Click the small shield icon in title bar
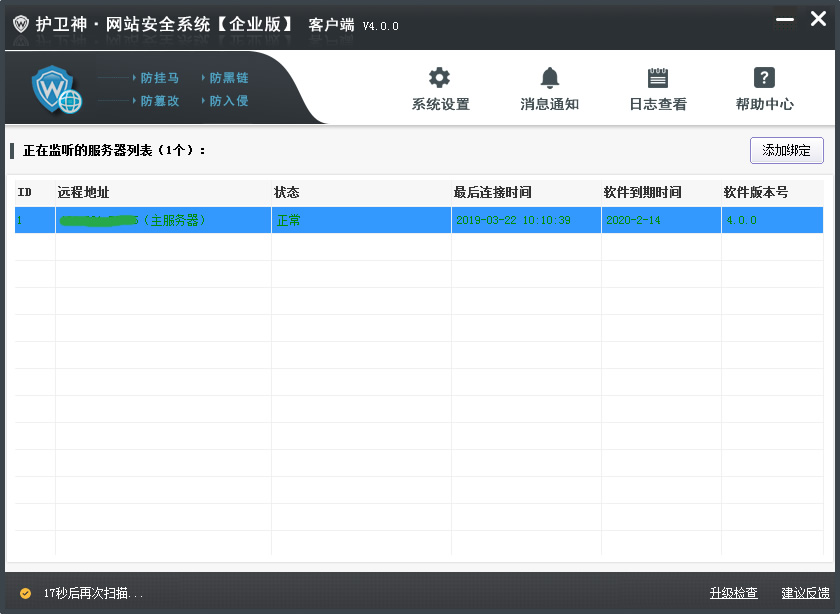Viewport: 840px width, 614px height. tap(21, 24)
